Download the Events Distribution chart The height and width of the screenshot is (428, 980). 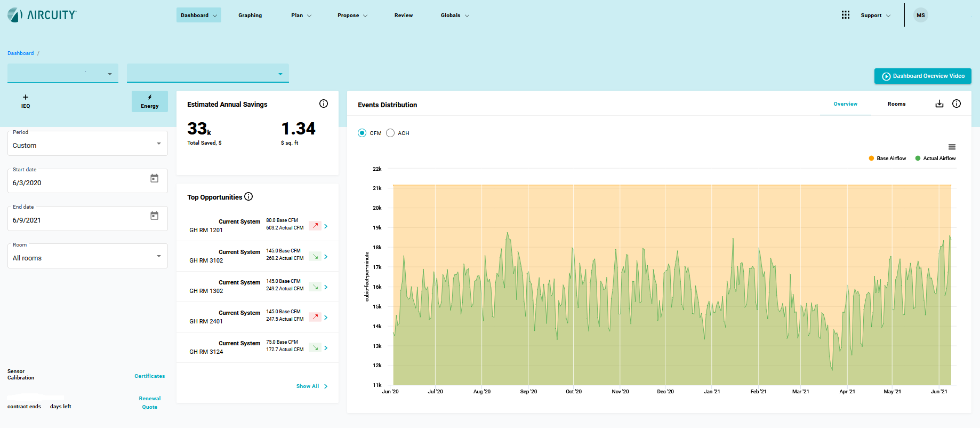pyautogui.click(x=939, y=104)
